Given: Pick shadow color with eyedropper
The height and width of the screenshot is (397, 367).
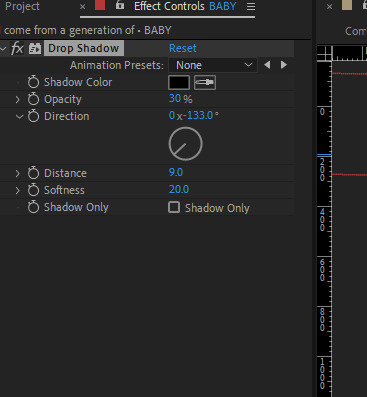Looking at the screenshot, I should [205, 82].
